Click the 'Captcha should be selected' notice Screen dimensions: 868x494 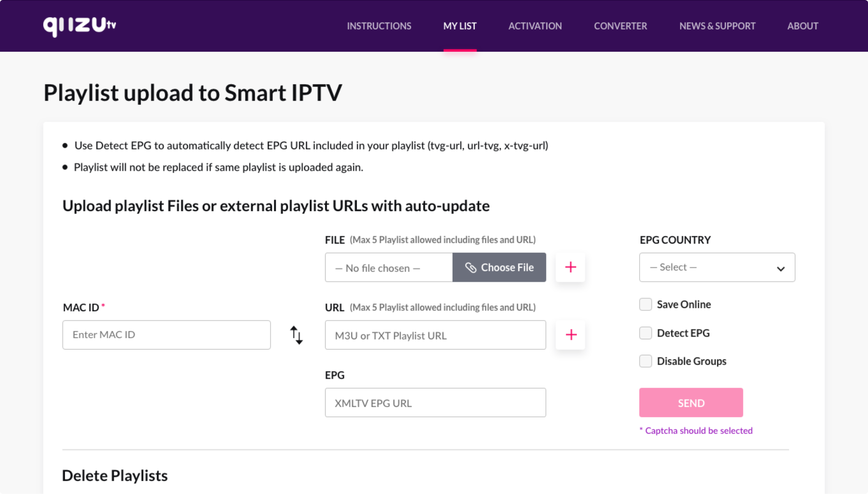click(x=696, y=431)
